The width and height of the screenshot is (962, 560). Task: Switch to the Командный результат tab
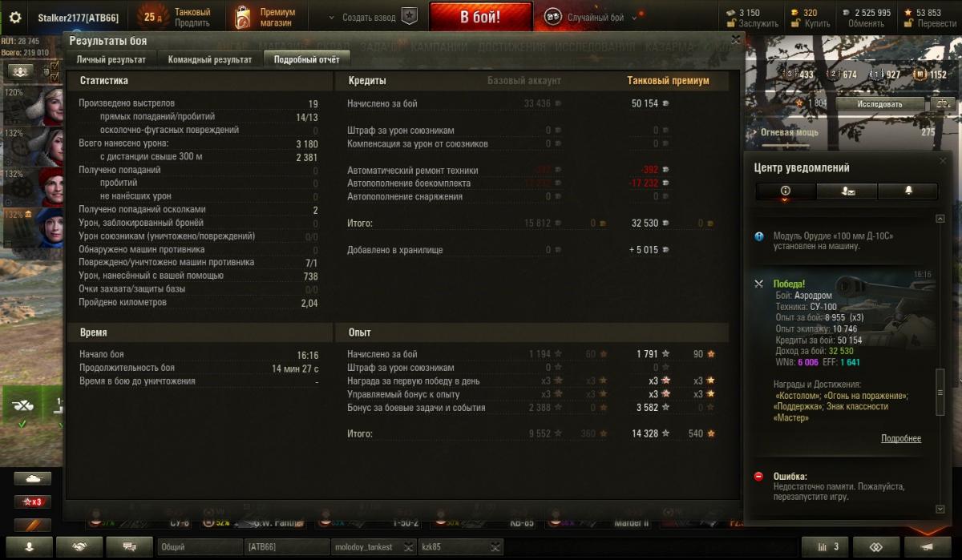click(x=210, y=59)
